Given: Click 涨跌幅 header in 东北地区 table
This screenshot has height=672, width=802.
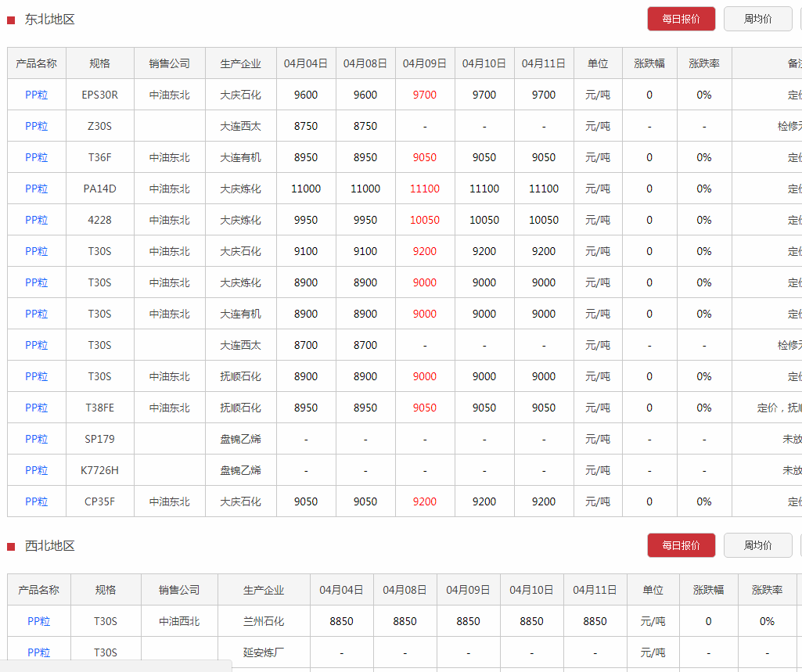Looking at the screenshot, I should click(649, 63).
